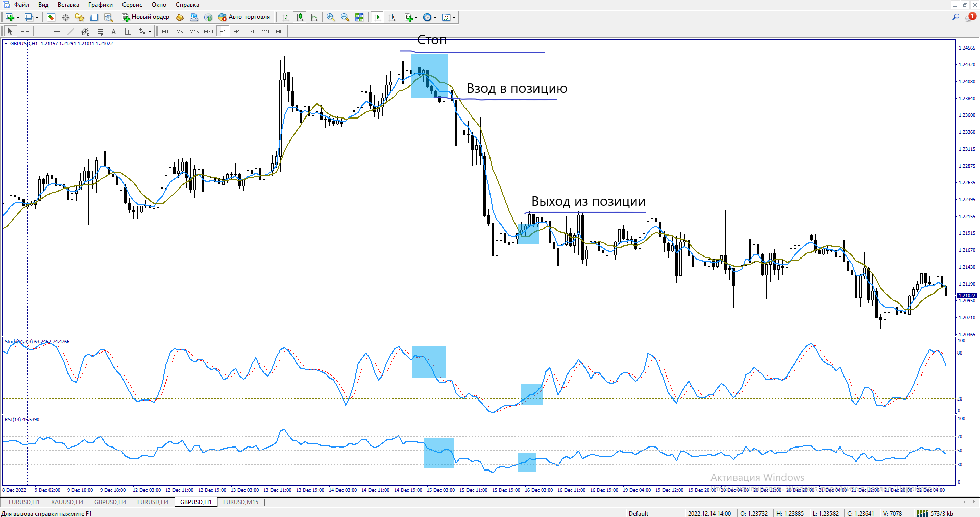Zoom in the chart with magnifier plus
Screen dimensions: 980x517
pos(331,17)
